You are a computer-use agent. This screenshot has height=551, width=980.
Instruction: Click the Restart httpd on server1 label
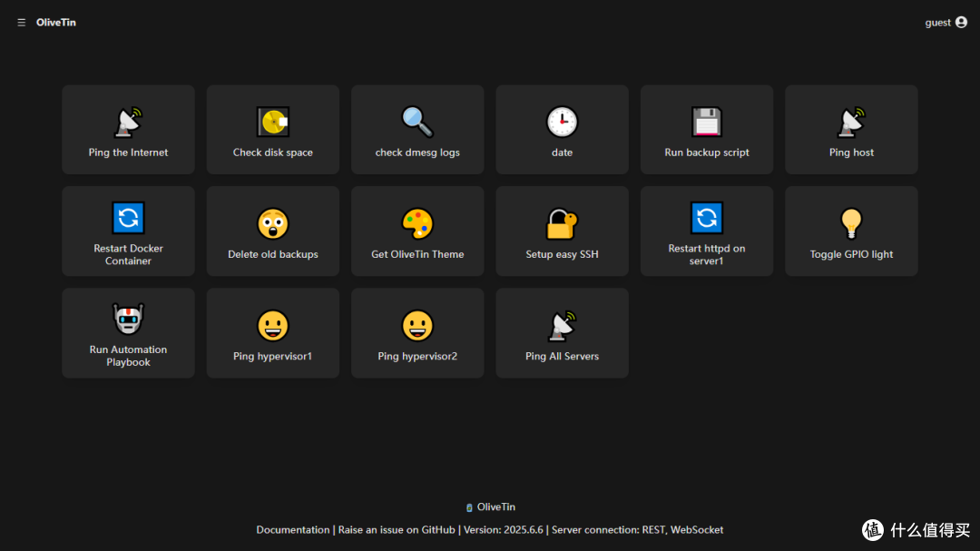coord(707,254)
